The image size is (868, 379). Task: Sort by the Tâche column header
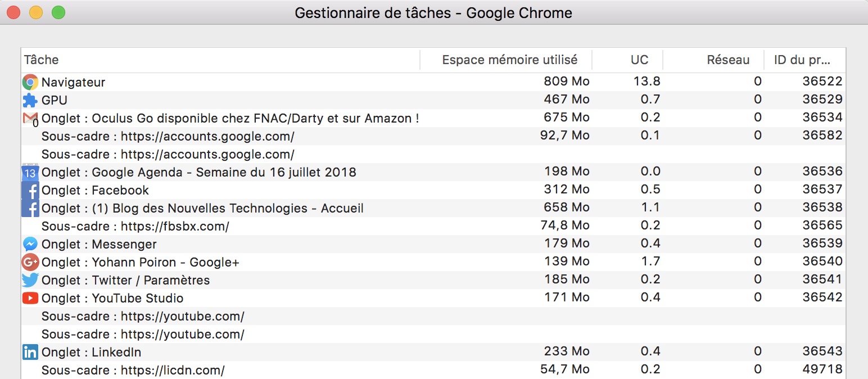click(219, 60)
